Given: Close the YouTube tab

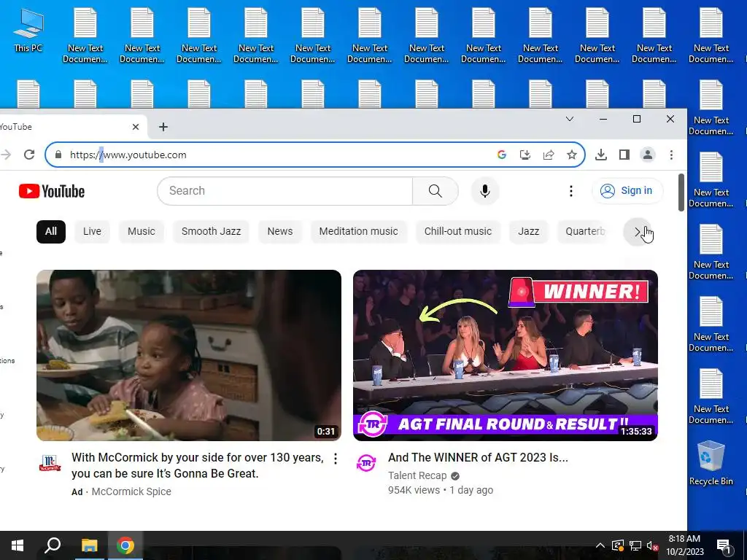Looking at the screenshot, I should (x=135, y=127).
